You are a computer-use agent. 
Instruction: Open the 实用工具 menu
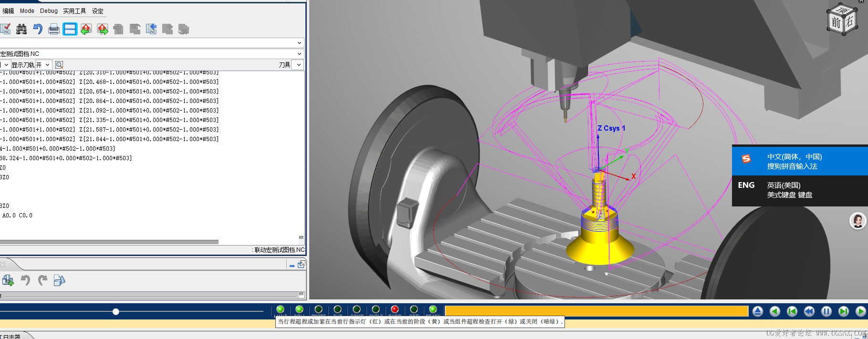point(74,11)
